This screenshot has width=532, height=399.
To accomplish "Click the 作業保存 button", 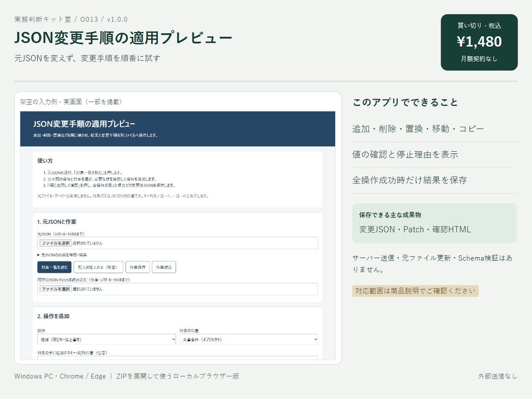I will [137, 268].
